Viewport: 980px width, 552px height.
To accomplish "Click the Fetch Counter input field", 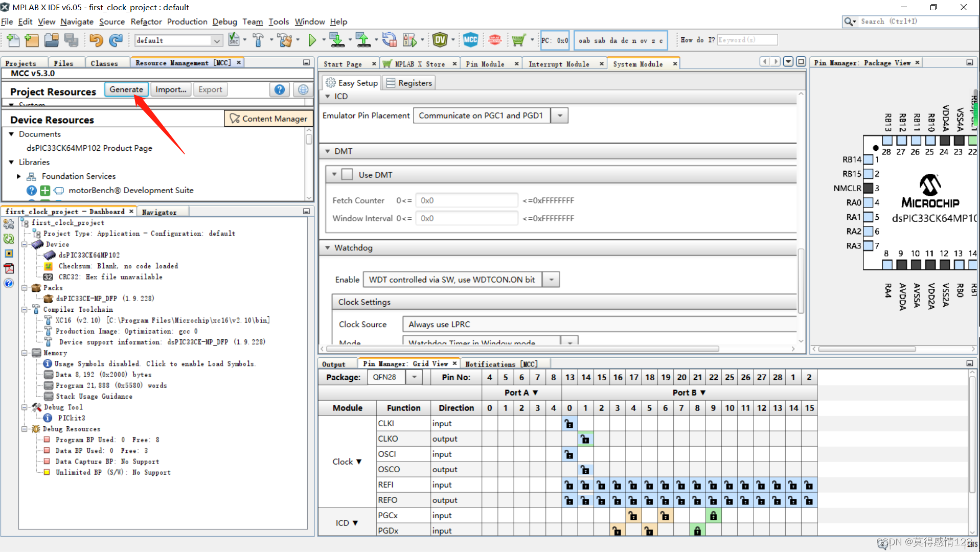I will point(466,200).
